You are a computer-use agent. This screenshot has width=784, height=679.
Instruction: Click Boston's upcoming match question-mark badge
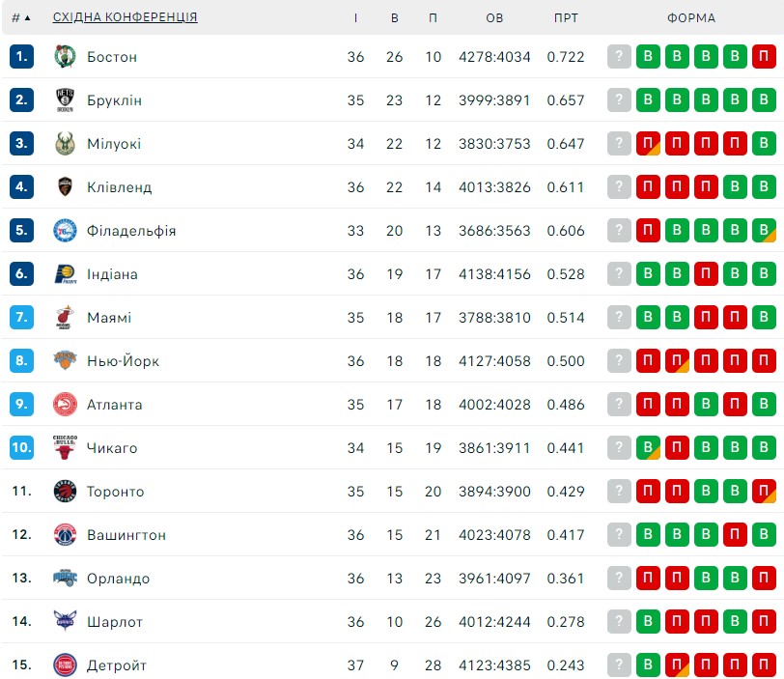point(619,56)
